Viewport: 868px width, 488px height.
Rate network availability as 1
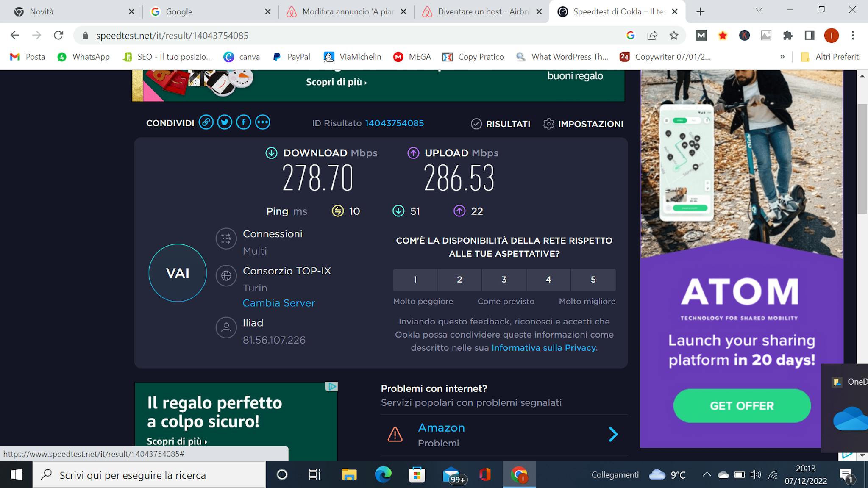click(415, 280)
